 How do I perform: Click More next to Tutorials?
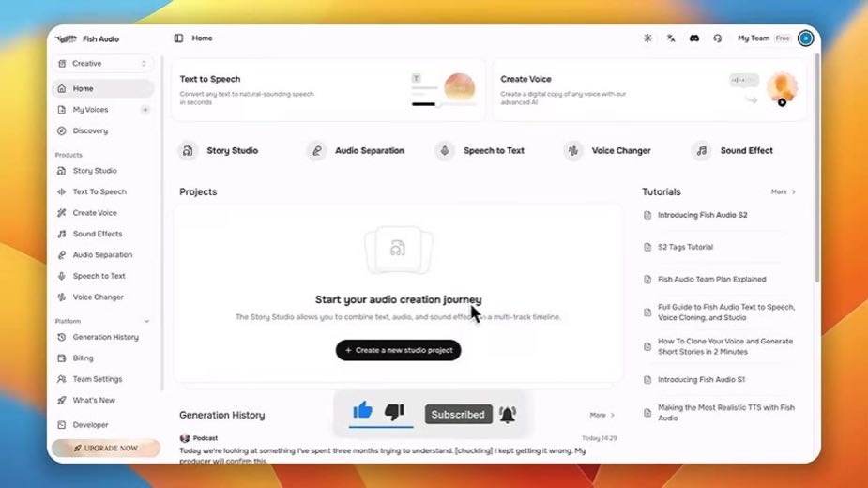[783, 191]
